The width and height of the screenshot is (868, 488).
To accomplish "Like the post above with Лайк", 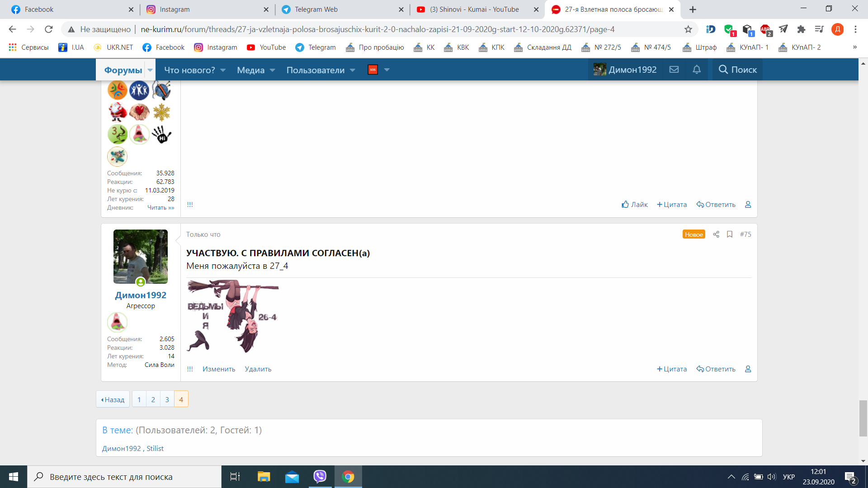I will [635, 205].
